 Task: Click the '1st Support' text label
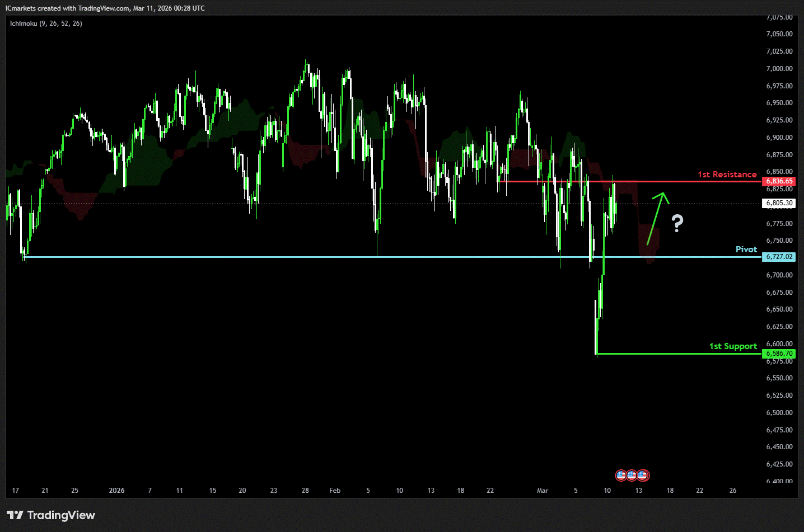(x=733, y=346)
